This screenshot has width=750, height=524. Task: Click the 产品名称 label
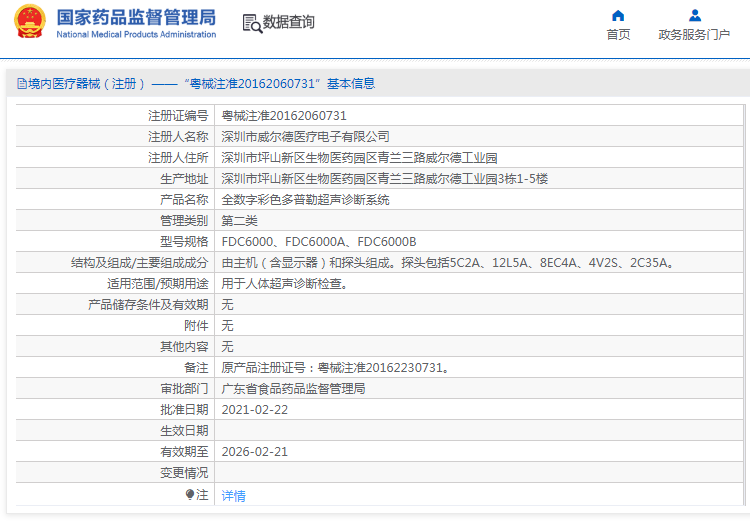184,200
